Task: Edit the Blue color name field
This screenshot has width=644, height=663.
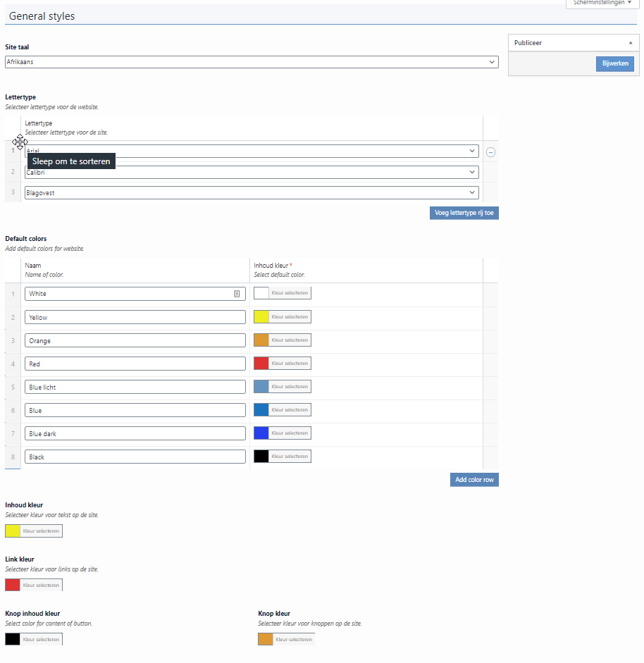Action: pyautogui.click(x=135, y=411)
